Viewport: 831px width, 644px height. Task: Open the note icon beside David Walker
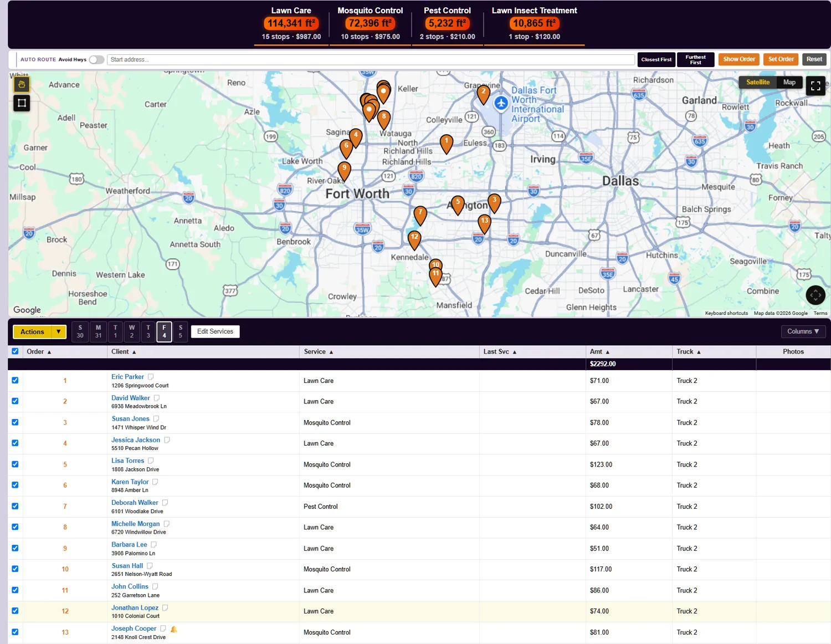(157, 398)
